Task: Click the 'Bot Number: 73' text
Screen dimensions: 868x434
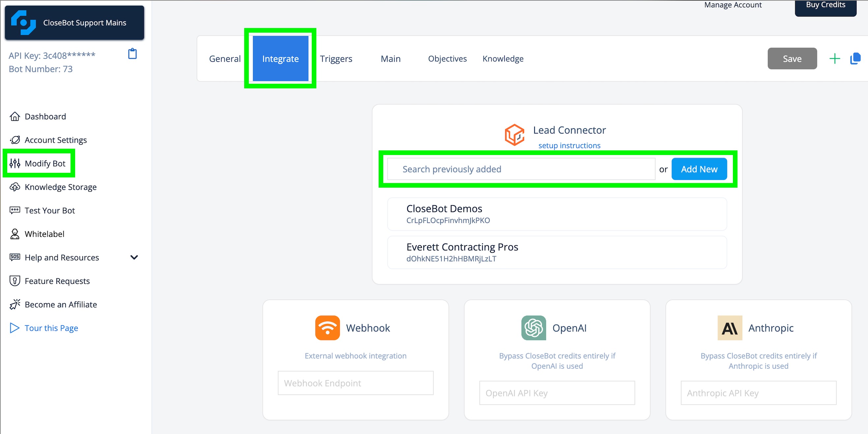Action: pyautogui.click(x=41, y=69)
